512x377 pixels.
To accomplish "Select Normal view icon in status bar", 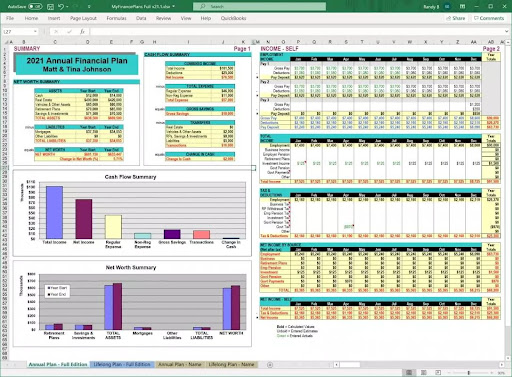I will click(x=409, y=372).
